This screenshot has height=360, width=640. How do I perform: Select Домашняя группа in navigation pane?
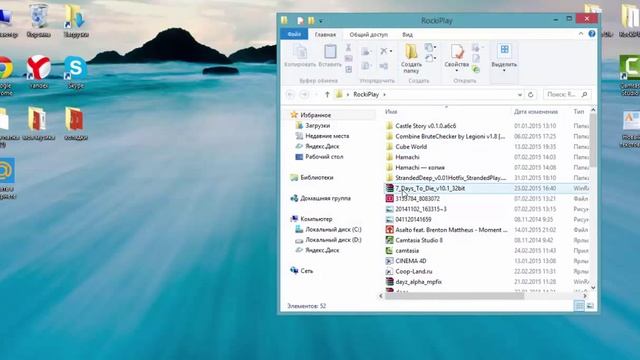pos(325,198)
